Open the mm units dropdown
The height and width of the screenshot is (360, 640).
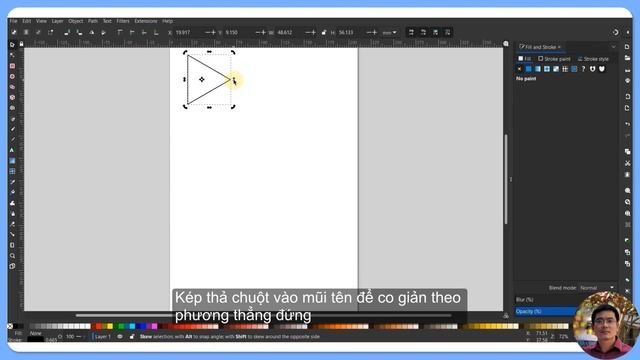pos(389,32)
